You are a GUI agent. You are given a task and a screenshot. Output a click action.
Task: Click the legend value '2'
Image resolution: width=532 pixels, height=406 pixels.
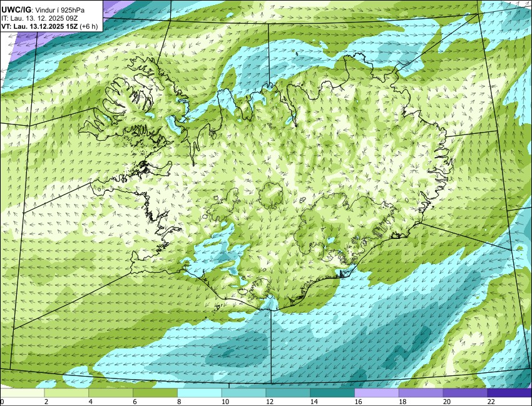pyautogui.click(x=46, y=402)
